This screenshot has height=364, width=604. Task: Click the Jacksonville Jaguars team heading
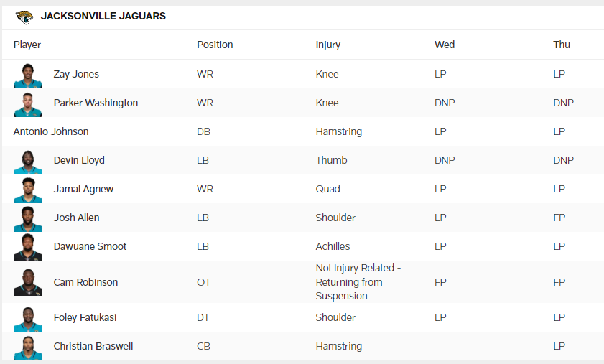(x=103, y=16)
